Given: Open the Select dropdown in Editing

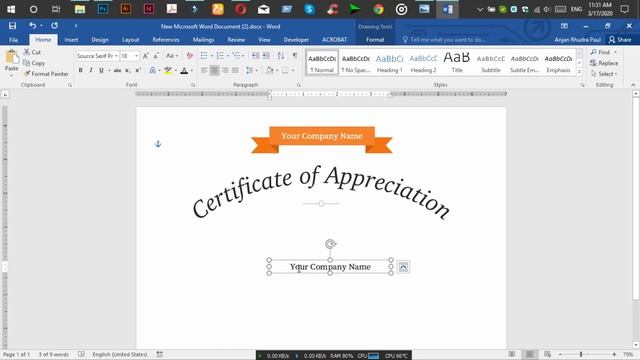Looking at the screenshot, I should pos(604,74).
